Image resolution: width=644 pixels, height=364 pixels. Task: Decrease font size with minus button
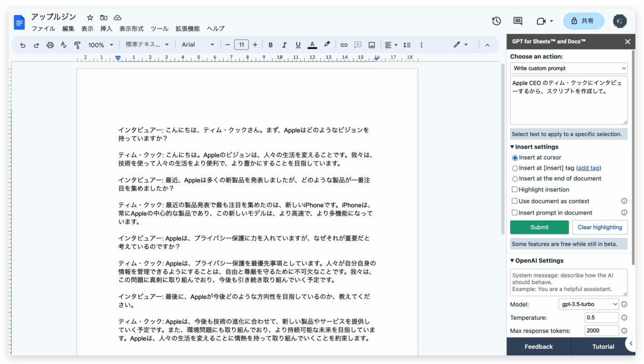point(227,45)
